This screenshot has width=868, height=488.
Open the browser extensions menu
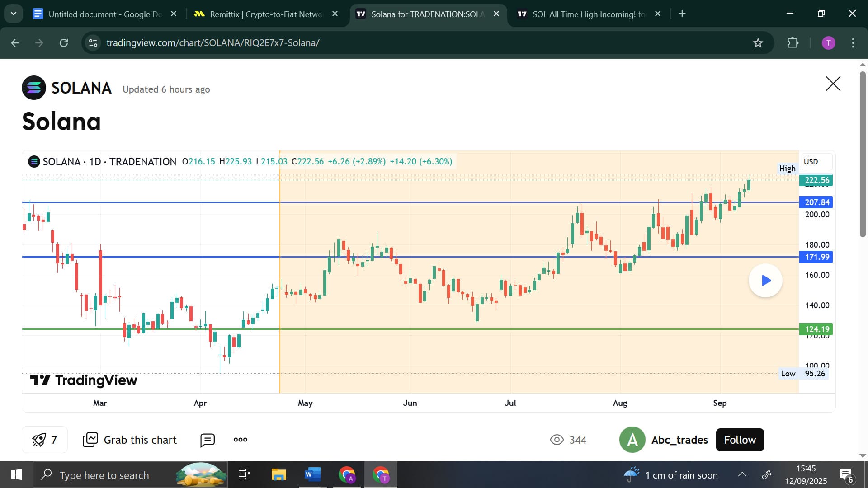click(x=793, y=43)
